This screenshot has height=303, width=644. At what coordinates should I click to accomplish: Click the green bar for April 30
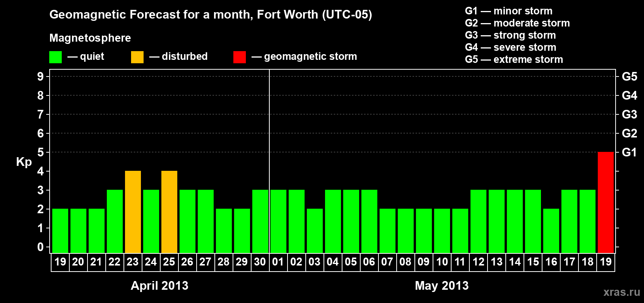point(260,221)
